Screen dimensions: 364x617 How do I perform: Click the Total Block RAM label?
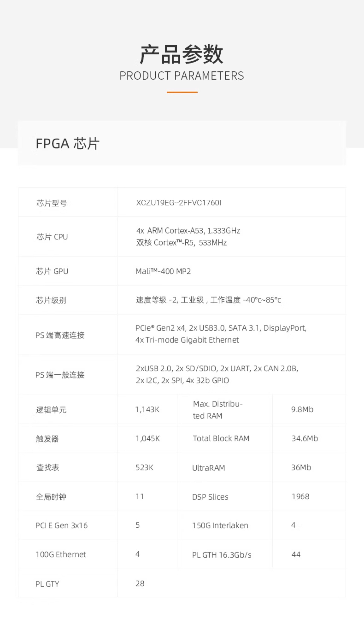tap(221, 439)
